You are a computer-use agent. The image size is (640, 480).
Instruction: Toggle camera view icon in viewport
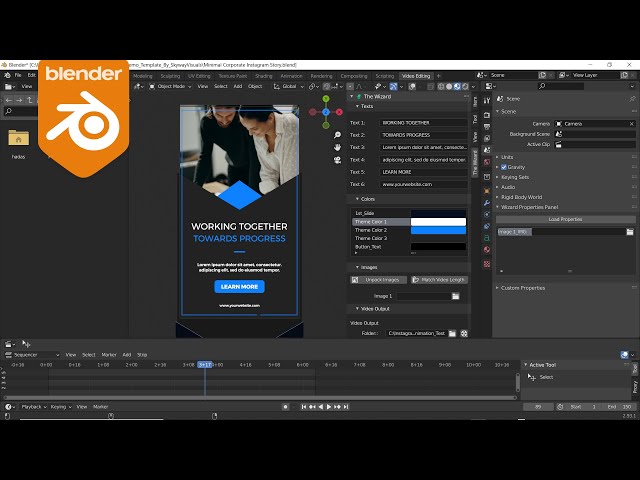[337, 160]
